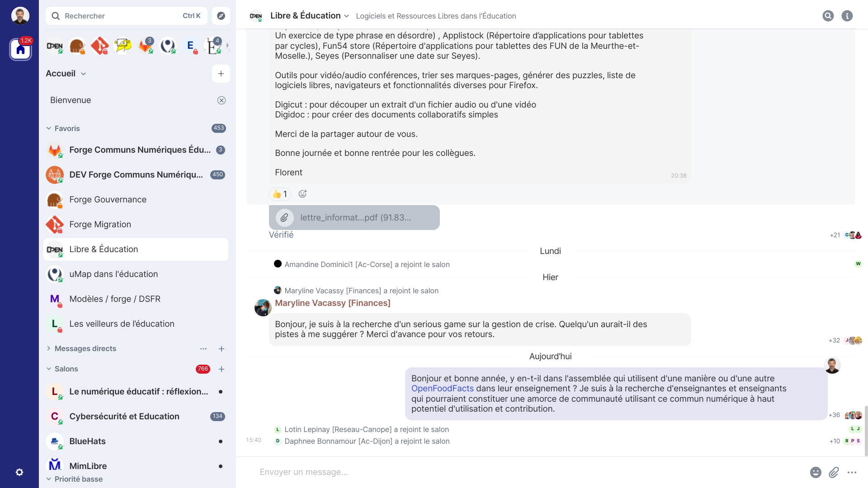The height and width of the screenshot is (488, 868).
Task: Download the lettre_informat...pdf attachment
Action: coord(354,218)
